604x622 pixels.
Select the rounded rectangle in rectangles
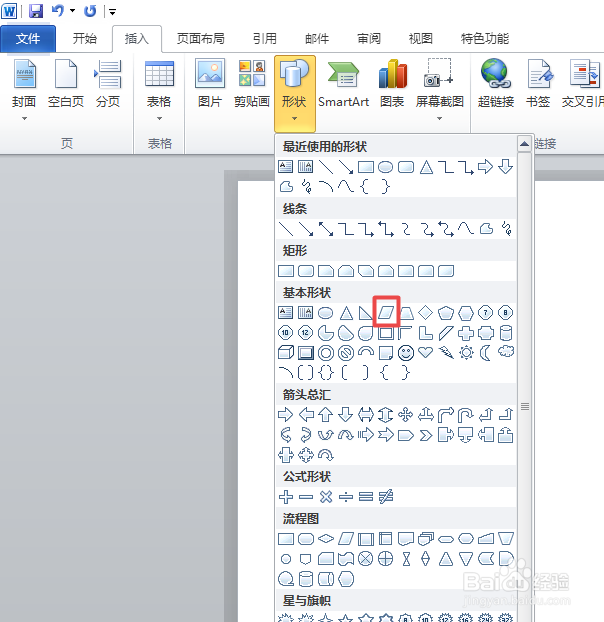tap(306, 271)
